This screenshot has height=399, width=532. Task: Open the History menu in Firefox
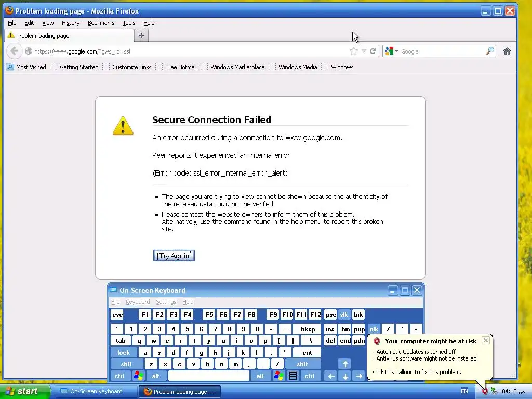[x=71, y=23]
